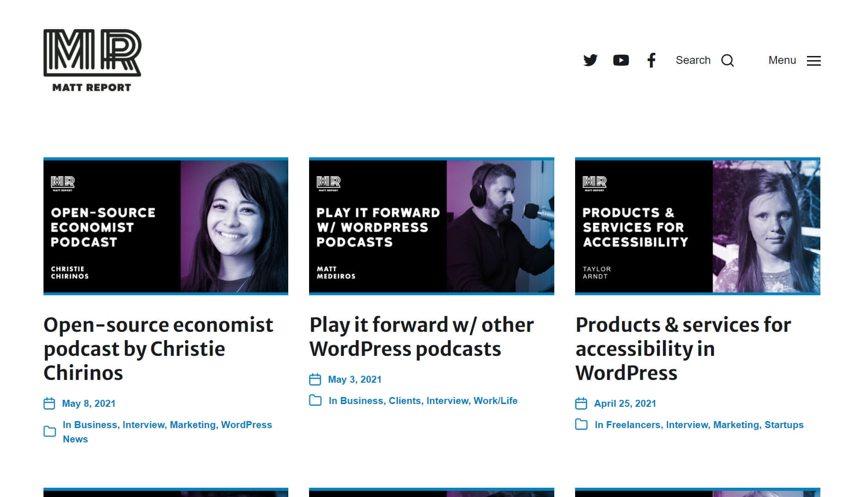
Task: Click the search magnifier icon
Action: [728, 60]
